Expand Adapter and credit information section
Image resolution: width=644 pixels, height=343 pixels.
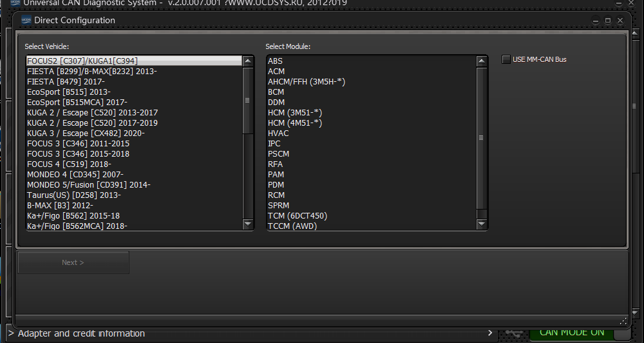pyautogui.click(x=251, y=333)
